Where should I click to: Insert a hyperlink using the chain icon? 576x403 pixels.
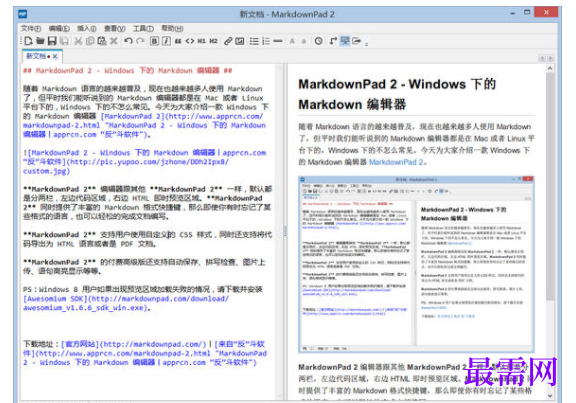click(x=228, y=41)
